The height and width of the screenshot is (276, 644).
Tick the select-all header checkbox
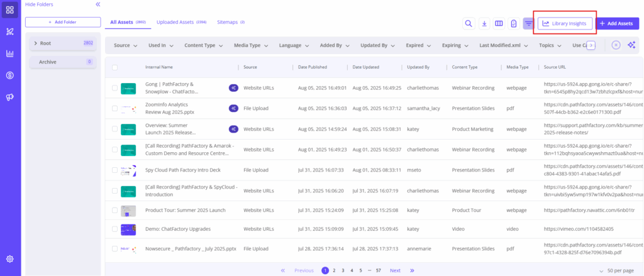(114, 67)
